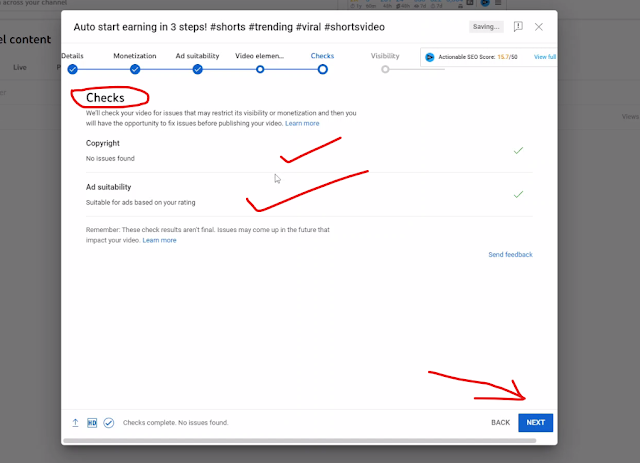This screenshot has width=640, height=463.
Task: Click Checks complete. No issues found. status text
Action: [176, 423]
